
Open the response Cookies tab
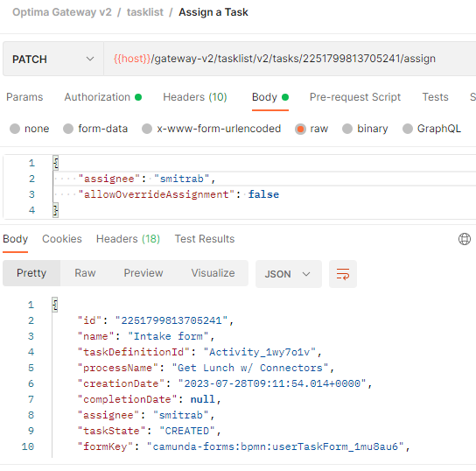pos(62,239)
